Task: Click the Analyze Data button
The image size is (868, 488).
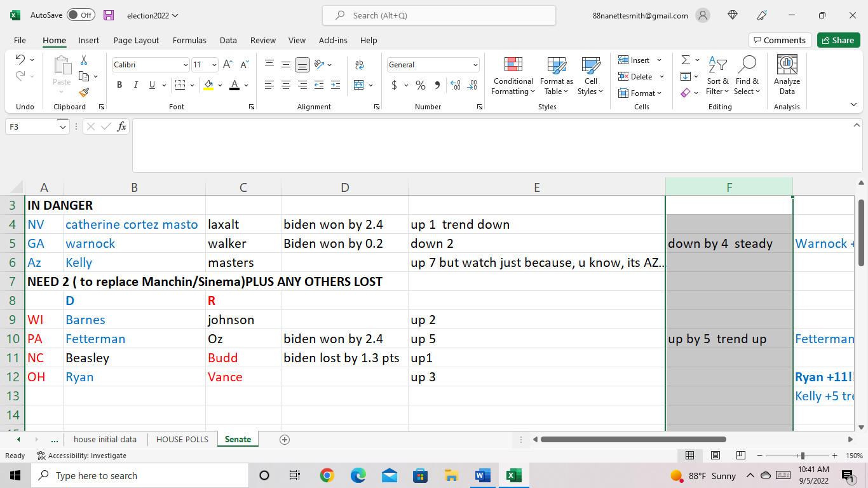Action: point(787,76)
